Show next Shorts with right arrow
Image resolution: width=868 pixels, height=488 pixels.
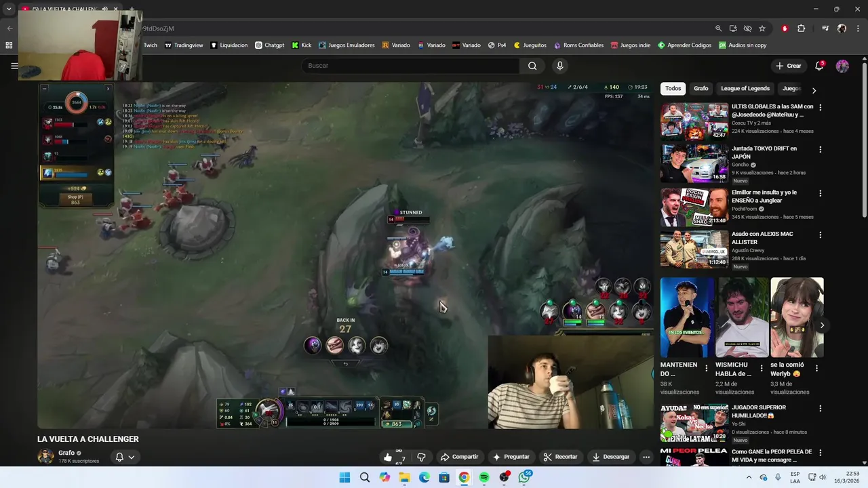click(822, 325)
